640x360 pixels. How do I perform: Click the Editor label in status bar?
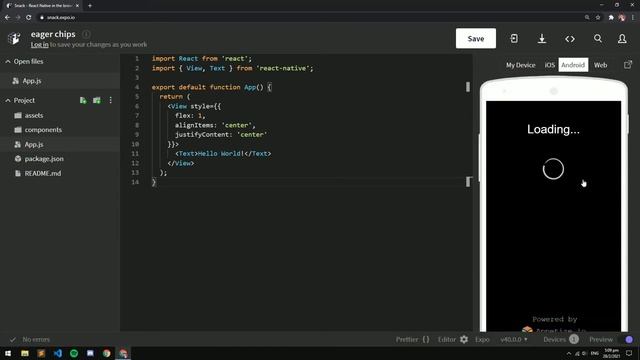click(447, 339)
